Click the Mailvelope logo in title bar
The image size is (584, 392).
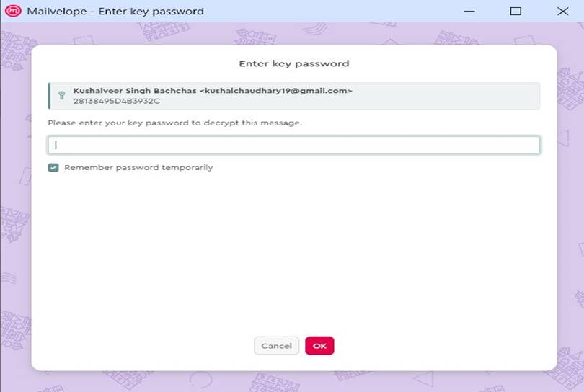coord(13,11)
